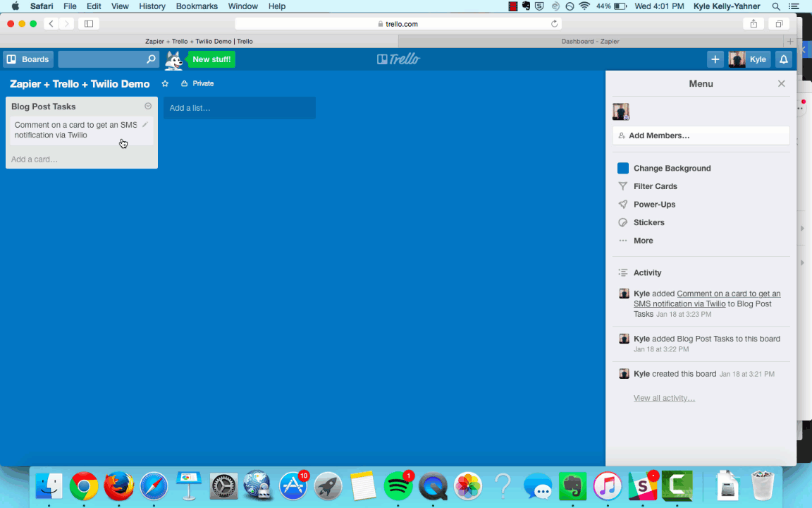Open the Blog Post Tasks list actions menu

(x=148, y=107)
